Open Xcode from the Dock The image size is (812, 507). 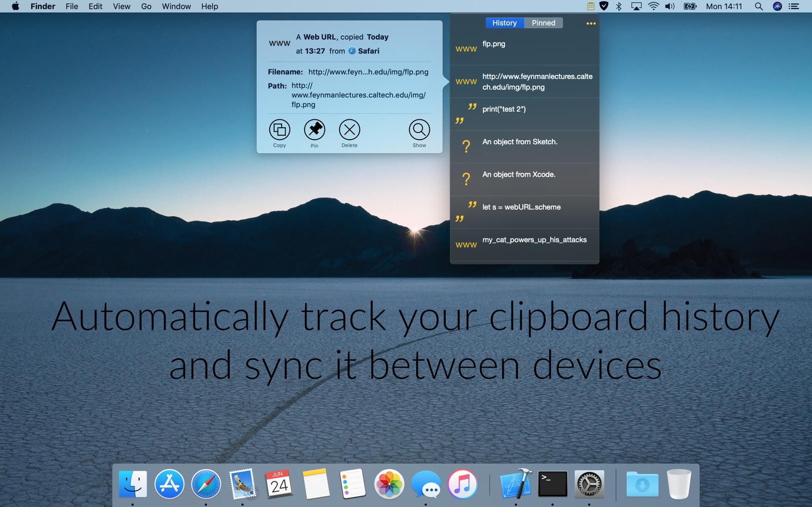coord(516,484)
